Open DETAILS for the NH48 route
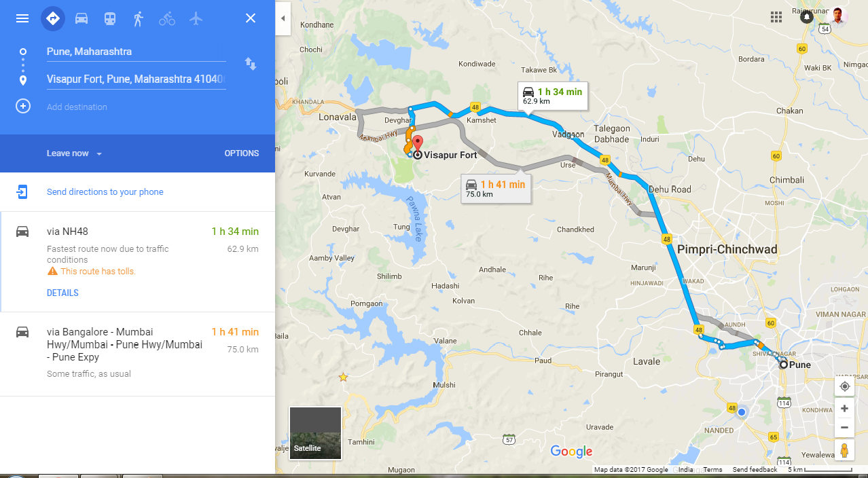The image size is (868, 478). 62,293
